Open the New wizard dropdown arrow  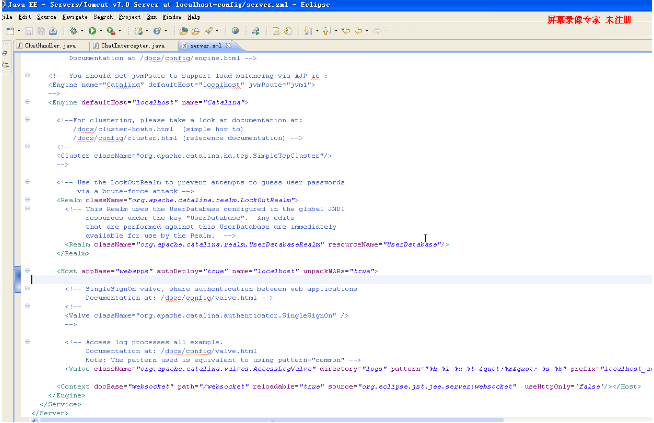pos(19,31)
